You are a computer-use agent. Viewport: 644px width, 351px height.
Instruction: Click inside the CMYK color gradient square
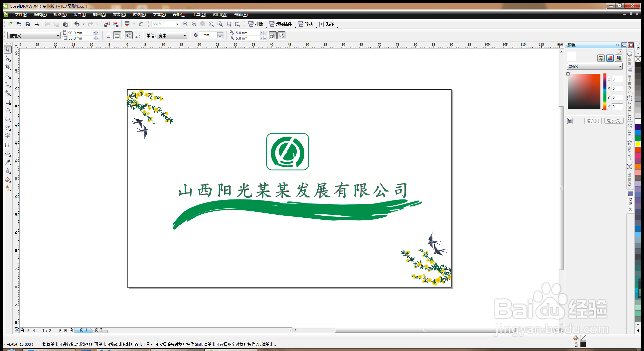tap(584, 92)
